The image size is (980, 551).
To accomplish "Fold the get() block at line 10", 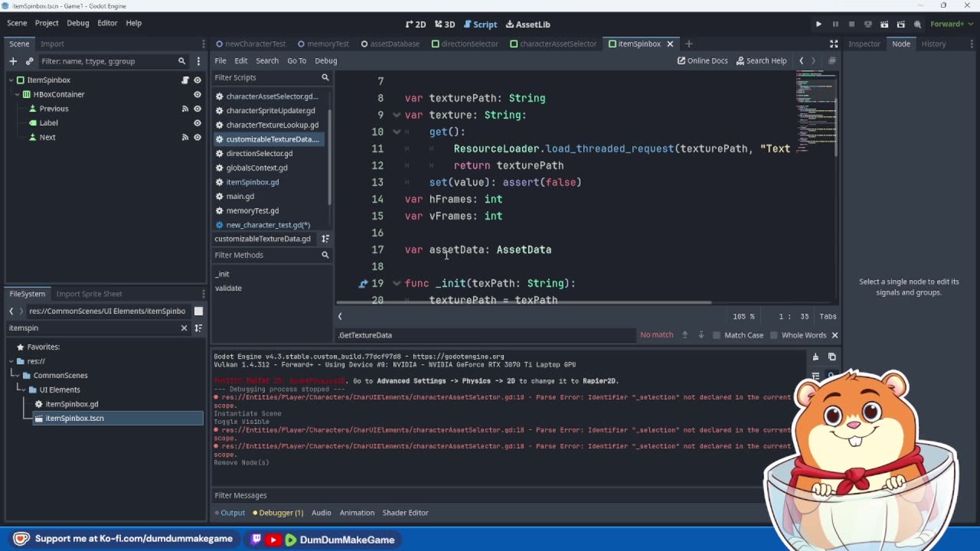I will click(x=397, y=132).
